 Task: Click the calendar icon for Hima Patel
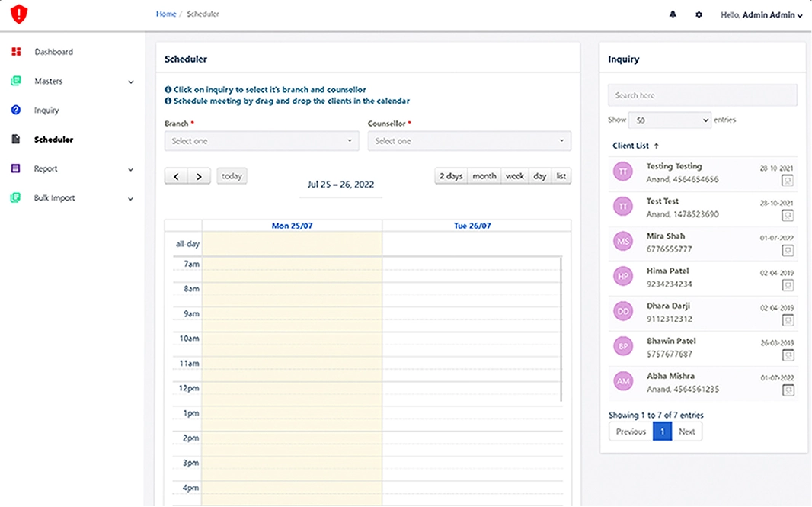[x=788, y=285]
